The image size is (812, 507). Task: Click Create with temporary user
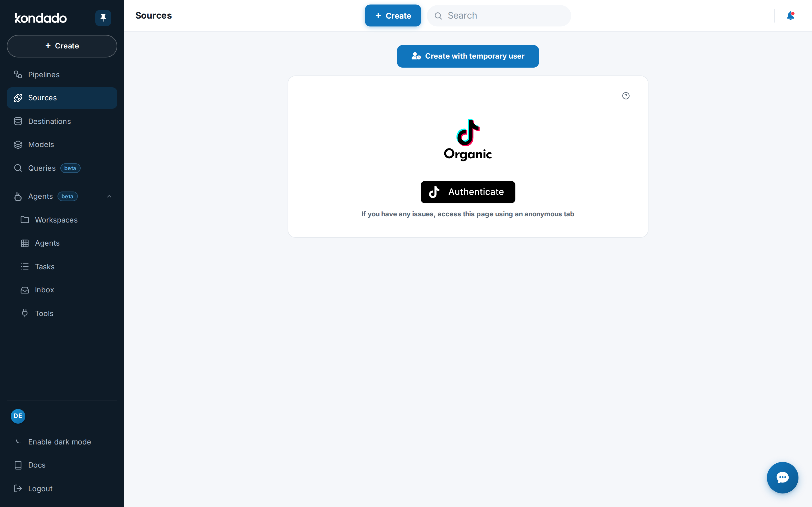[x=468, y=56]
